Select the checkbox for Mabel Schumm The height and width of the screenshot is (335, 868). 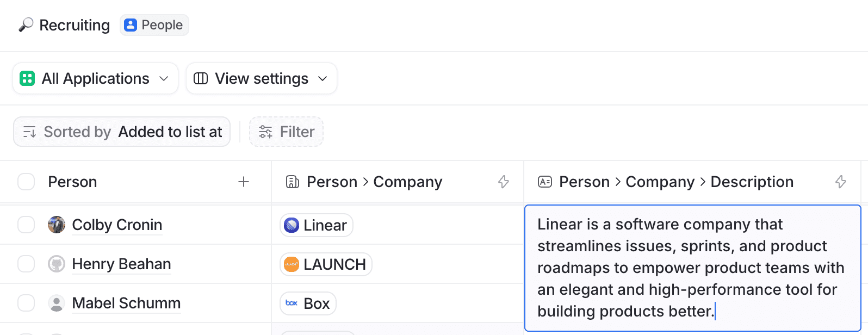pyautogui.click(x=26, y=303)
